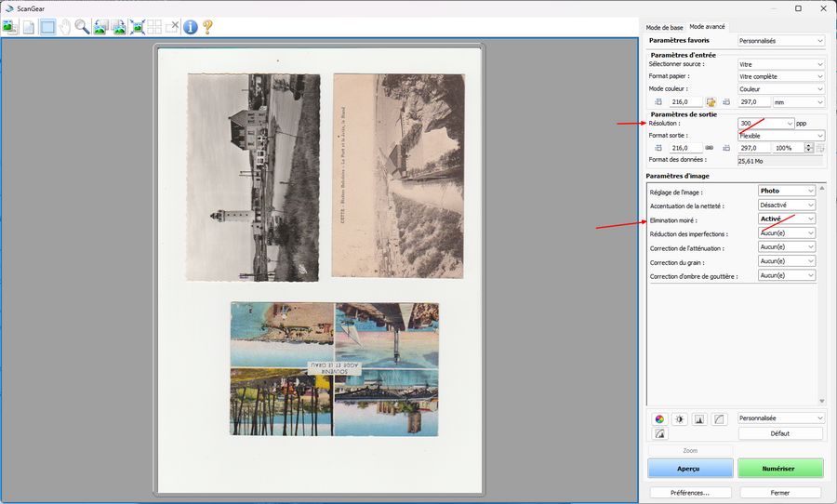The height and width of the screenshot is (504, 837).
Task: Rotate the preview image right
Action: click(x=119, y=27)
